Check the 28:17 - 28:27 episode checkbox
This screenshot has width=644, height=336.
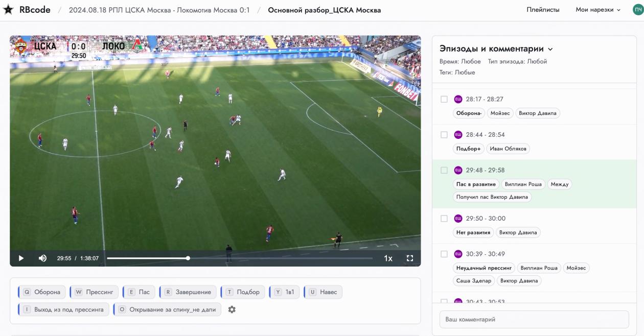click(x=444, y=99)
